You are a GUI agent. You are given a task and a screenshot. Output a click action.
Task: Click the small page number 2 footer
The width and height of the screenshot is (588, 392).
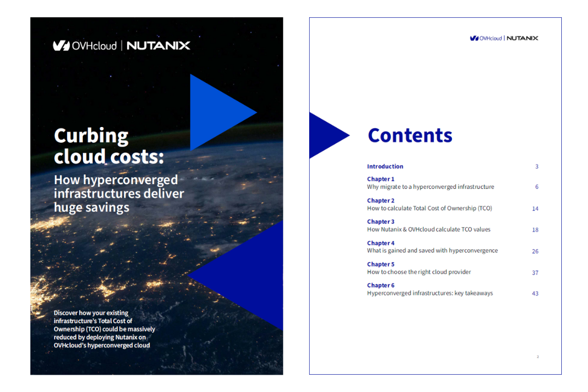[x=538, y=357]
